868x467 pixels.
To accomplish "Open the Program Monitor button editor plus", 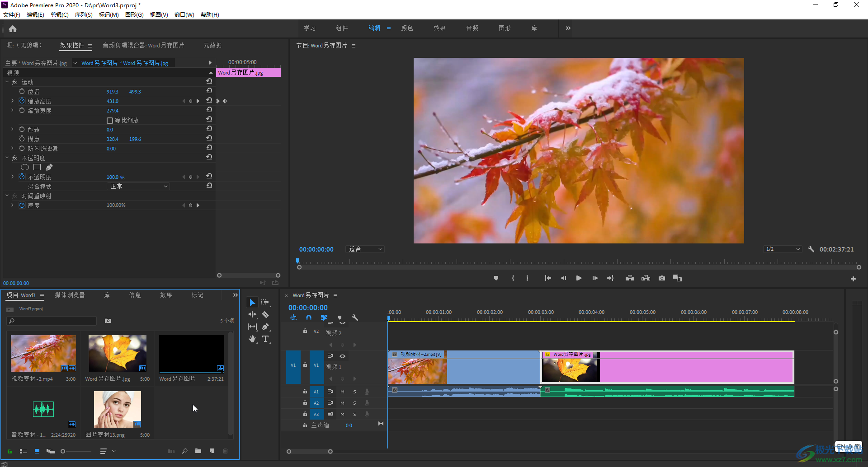I will point(853,279).
